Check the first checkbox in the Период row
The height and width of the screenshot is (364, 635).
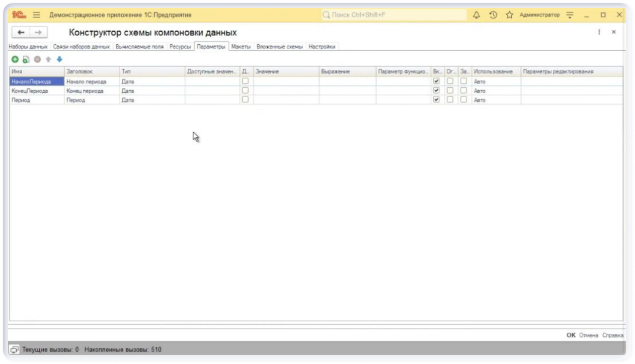(245, 100)
